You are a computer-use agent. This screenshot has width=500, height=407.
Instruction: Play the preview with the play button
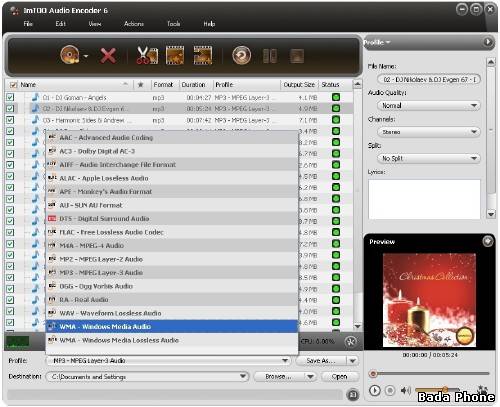(x=375, y=390)
